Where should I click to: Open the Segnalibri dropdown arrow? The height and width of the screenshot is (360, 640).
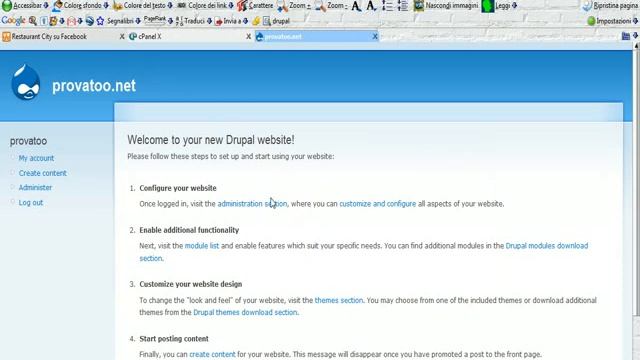click(138, 21)
